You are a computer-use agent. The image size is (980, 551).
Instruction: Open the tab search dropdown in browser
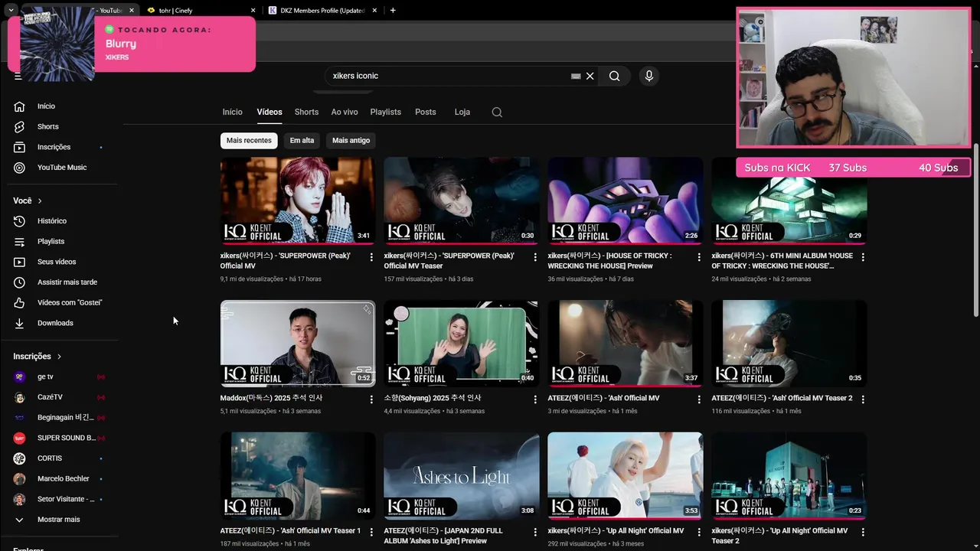pos(11,10)
